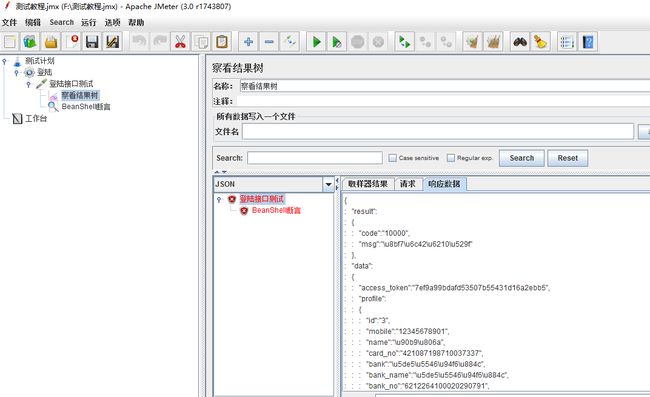Open the Templates toolbar icon
Image resolution: width=650 pixels, height=397 pixels.
click(30, 42)
